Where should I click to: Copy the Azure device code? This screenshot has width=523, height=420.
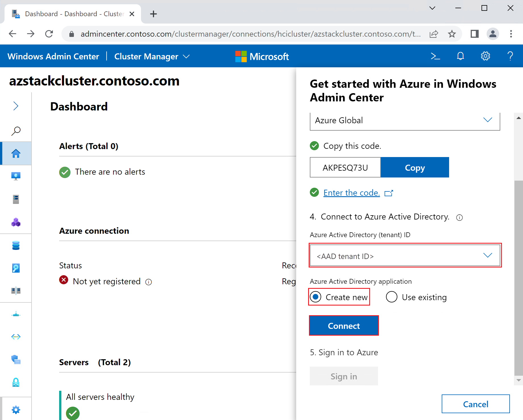tap(415, 167)
